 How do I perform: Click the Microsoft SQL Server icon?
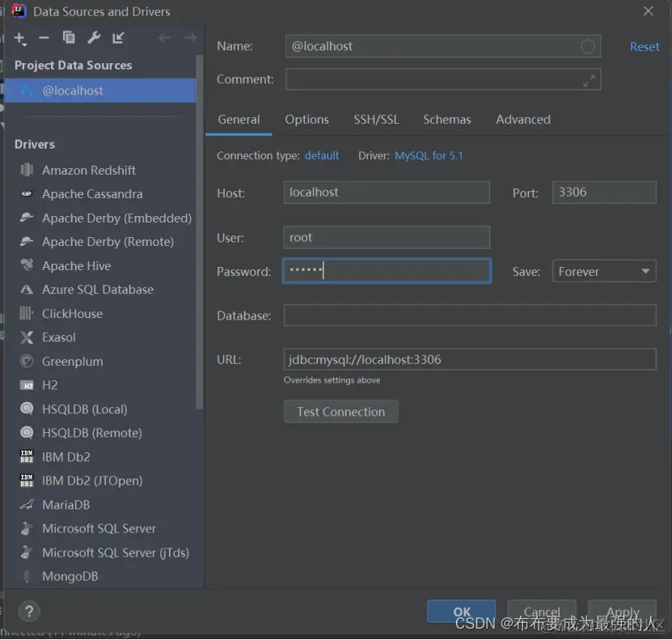tap(27, 528)
